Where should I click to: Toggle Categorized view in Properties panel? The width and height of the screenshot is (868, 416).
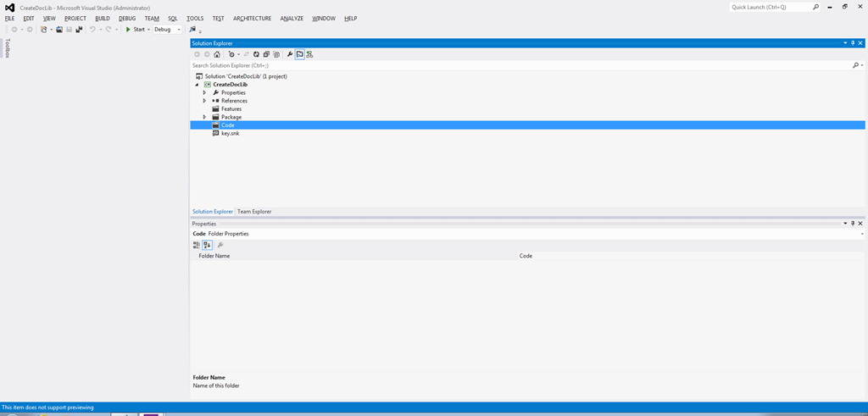tap(197, 245)
